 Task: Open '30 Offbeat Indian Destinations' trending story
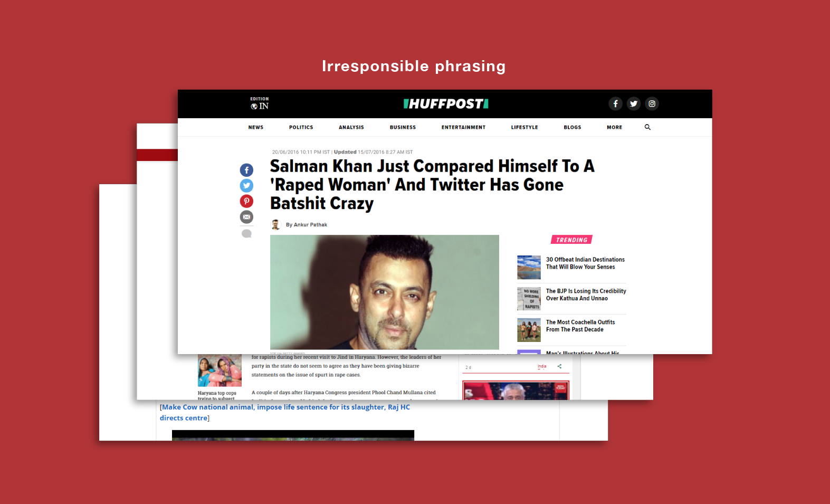coord(585,263)
